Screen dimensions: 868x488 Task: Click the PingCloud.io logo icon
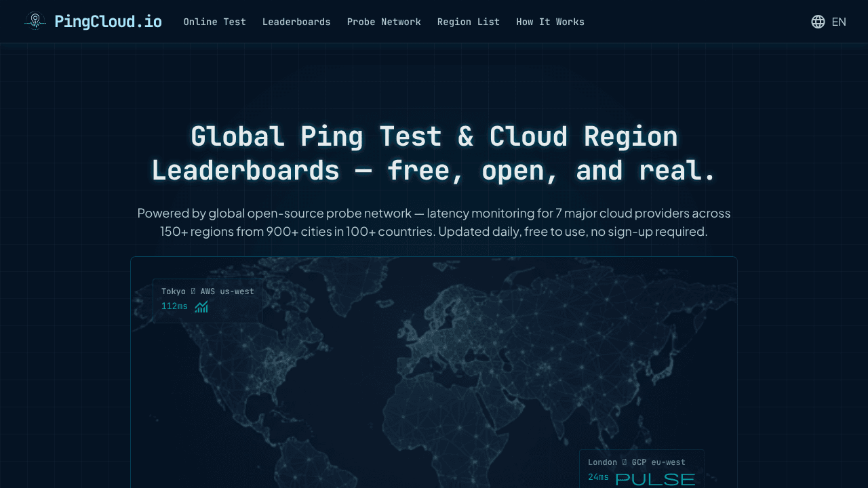(x=35, y=22)
